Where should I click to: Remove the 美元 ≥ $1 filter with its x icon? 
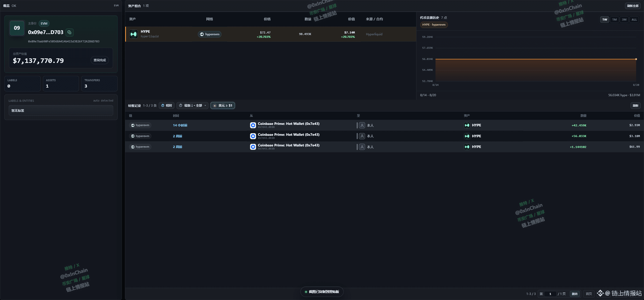215,106
